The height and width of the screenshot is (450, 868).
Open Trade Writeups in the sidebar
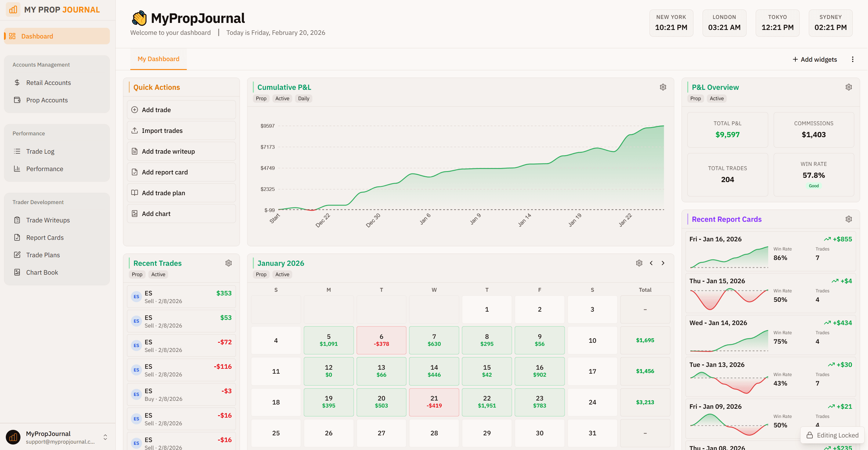coord(57,220)
